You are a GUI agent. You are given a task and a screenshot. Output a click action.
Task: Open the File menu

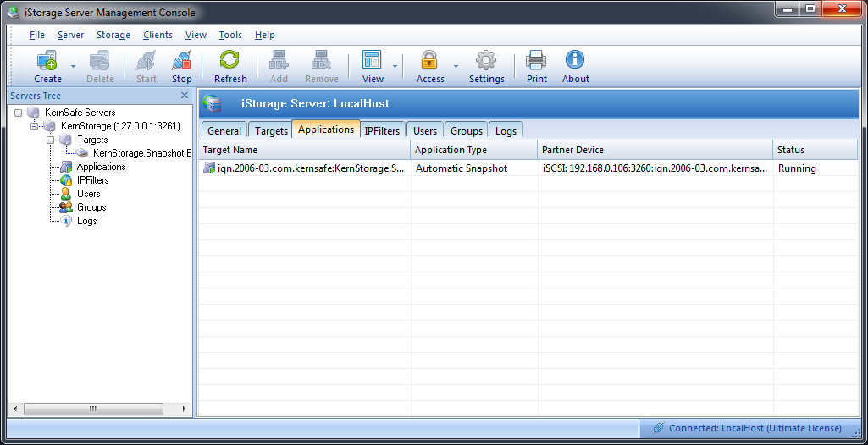pyautogui.click(x=37, y=35)
